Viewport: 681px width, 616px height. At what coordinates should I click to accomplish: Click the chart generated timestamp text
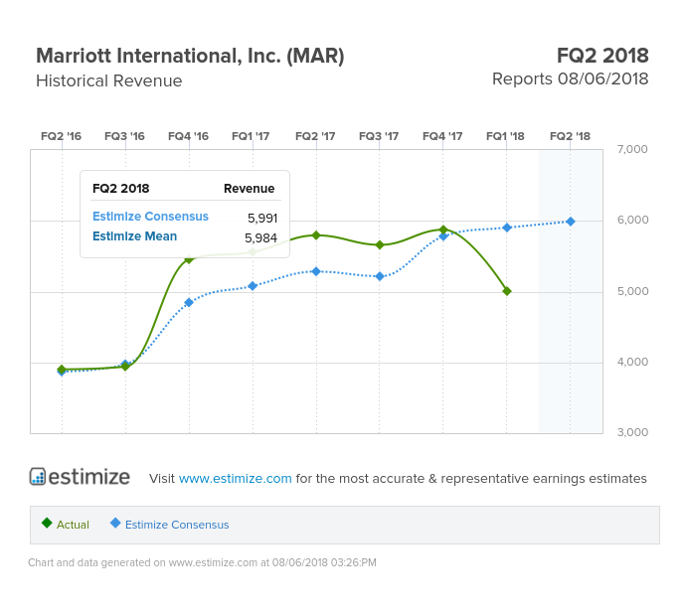pyautogui.click(x=203, y=562)
